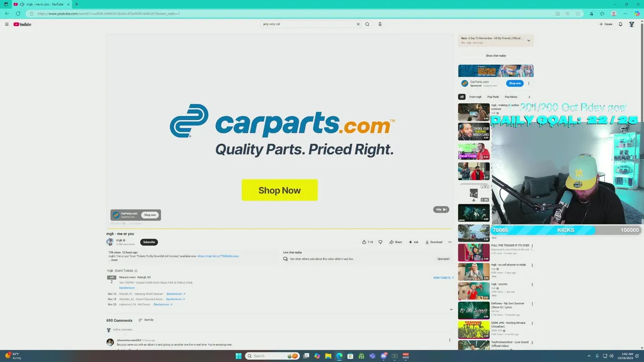The height and width of the screenshot is (362, 644).
Task: Run search with magnifier icon
Action: click(x=367, y=24)
